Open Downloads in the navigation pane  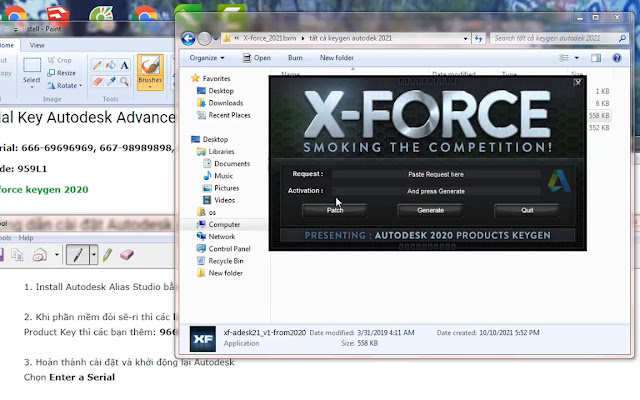(x=220, y=103)
